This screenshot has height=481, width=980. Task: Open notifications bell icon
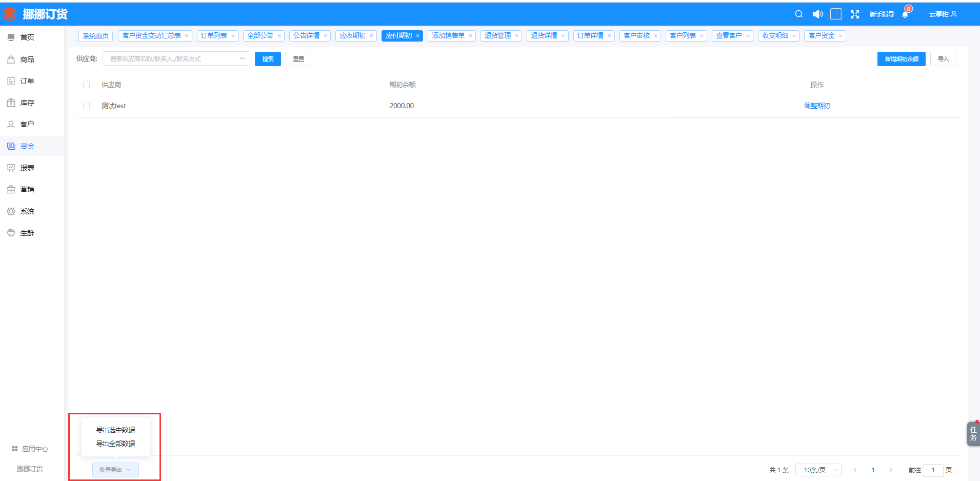point(905,14)
